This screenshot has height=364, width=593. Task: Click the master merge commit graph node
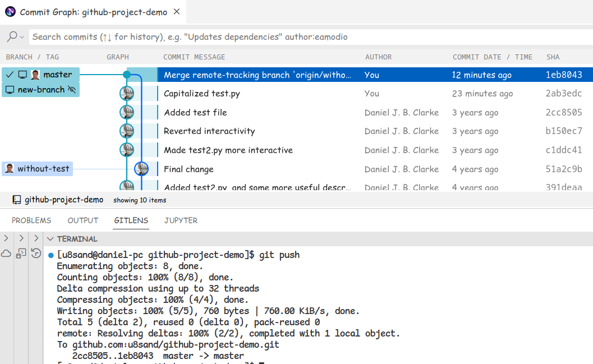(127, 75)
